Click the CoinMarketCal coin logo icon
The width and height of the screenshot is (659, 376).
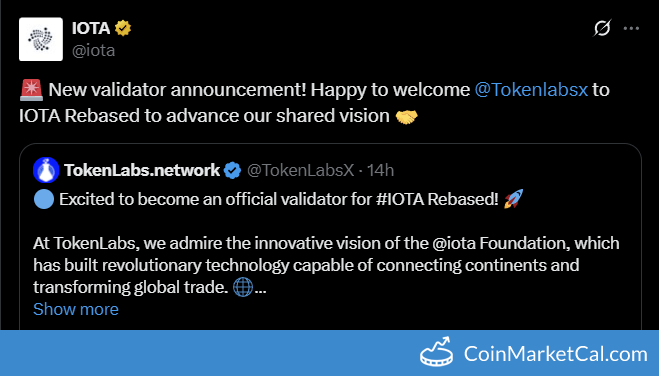click(437, 352)
